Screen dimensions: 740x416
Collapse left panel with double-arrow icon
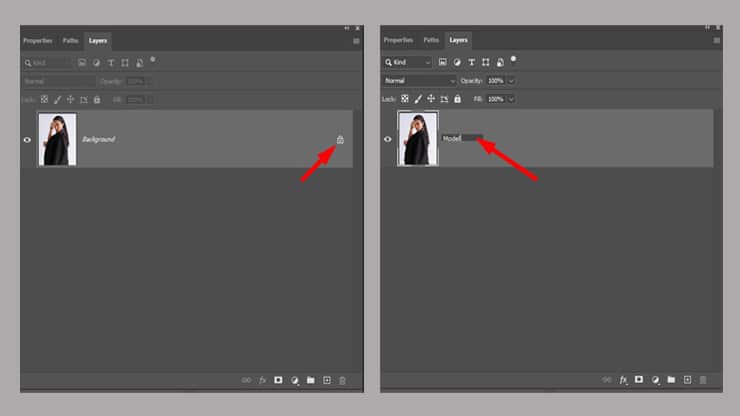(347, 28)
